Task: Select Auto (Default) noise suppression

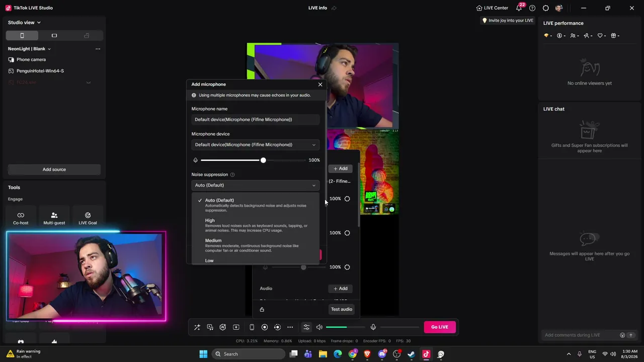Action: pos(256,205)
